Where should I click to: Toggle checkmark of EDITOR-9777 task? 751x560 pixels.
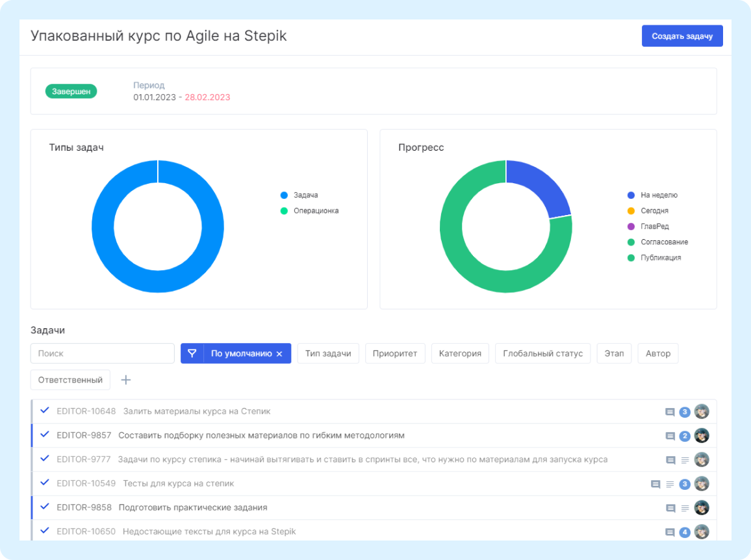click(45, 459)
